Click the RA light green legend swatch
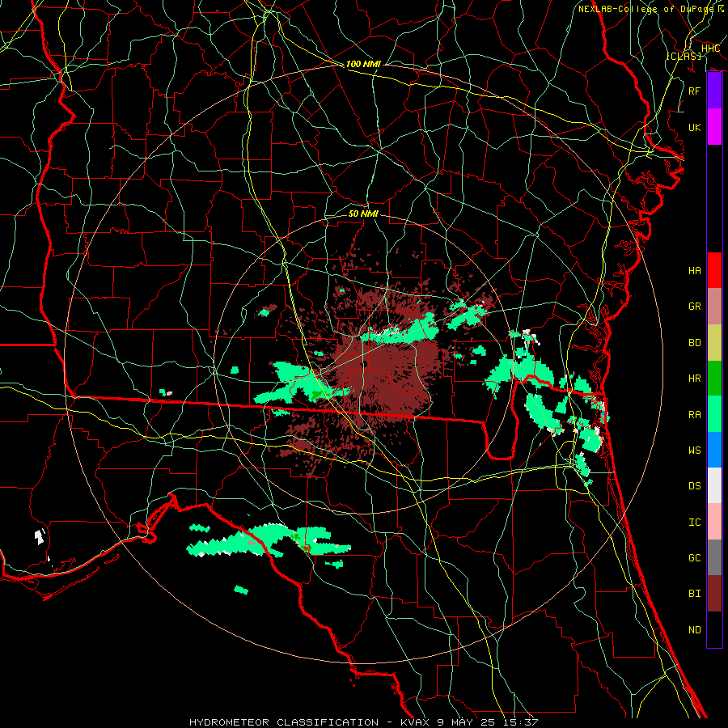Image resolution: width=728 pixels, height=728 pixels. (714, 414)
